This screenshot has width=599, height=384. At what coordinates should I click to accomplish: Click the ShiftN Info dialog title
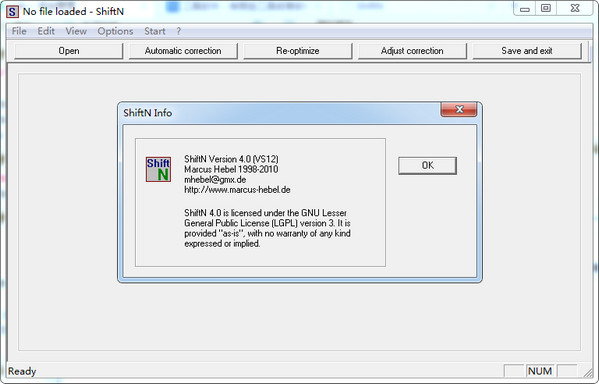point(147,113)
